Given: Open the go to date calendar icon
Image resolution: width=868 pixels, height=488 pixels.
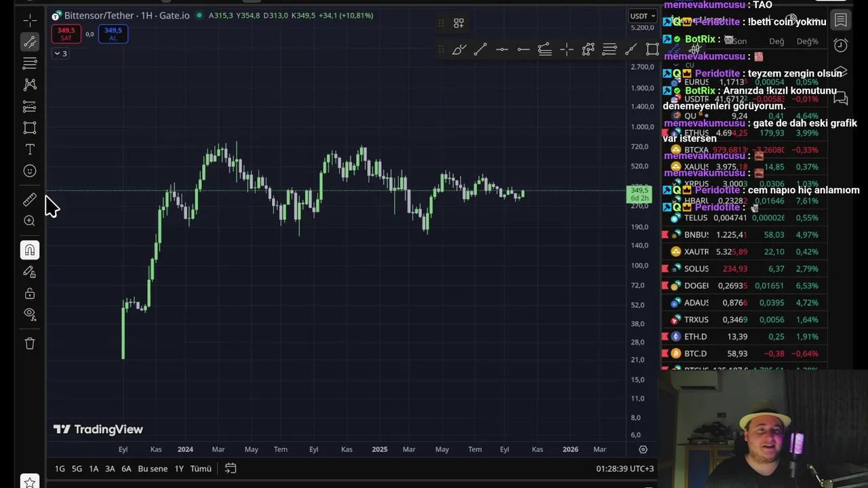Looking at the screenshot, I should [x=231, y=468].
